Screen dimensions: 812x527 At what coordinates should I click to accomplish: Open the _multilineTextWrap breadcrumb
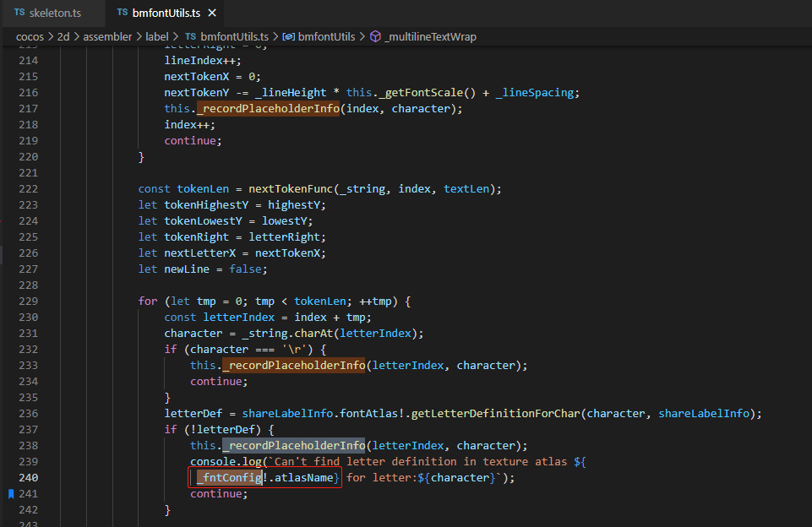(430, 37)
